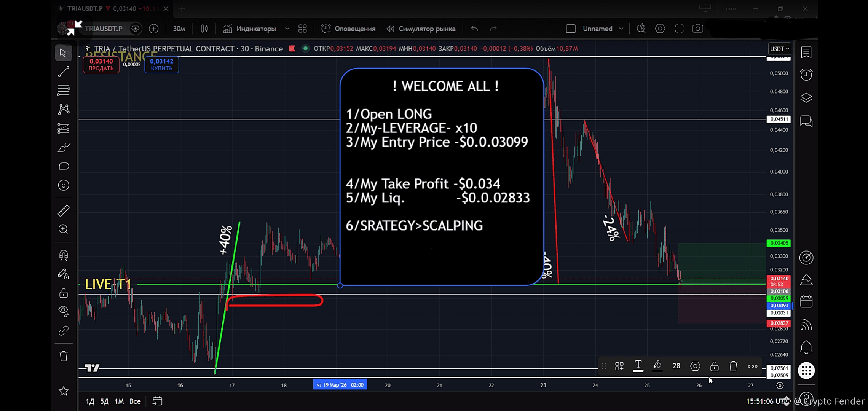
Task: Select the pattern drawing tool
Action: [63, 110]
